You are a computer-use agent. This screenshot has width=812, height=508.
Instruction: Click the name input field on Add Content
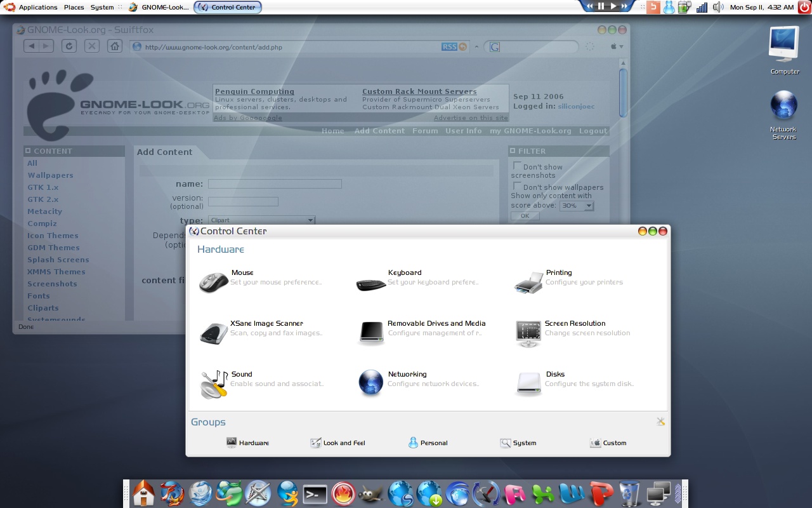pyautogui.click(x=275, y=184)
